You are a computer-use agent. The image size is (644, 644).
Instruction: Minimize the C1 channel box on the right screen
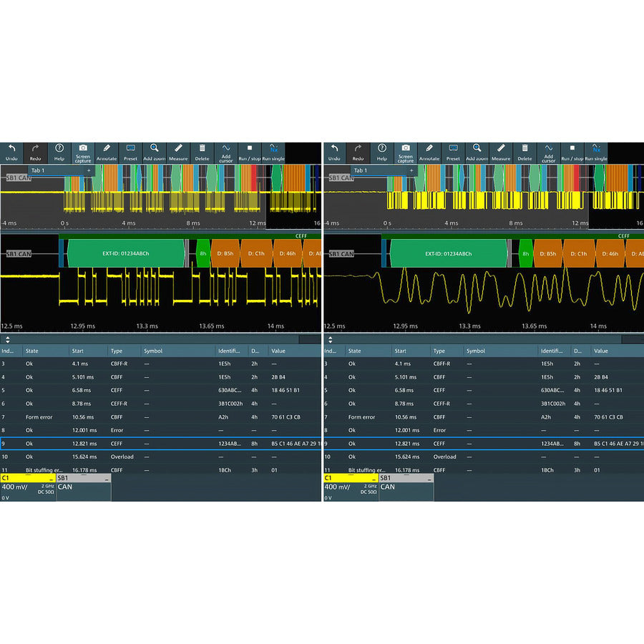click(x=374, y=479)
